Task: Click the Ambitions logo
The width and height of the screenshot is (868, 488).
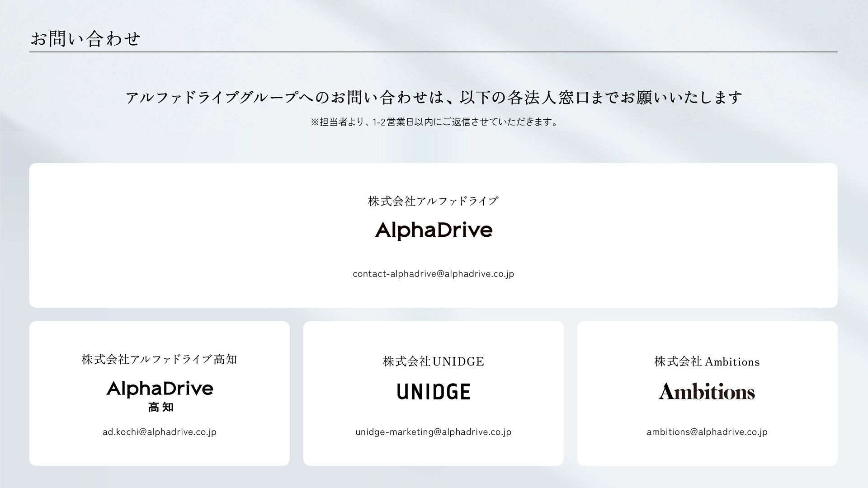Action: pyautogui.click(x=707, y=391)
